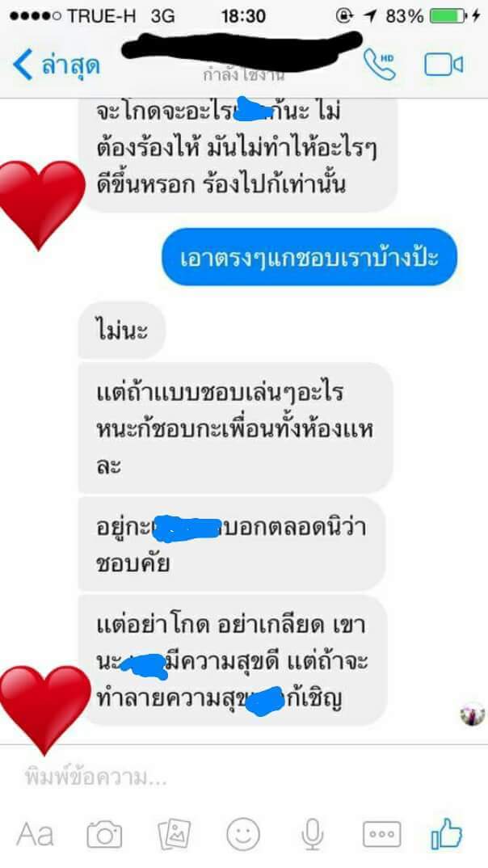
Task: Tap the contact avatar read receipt
Action: tap(473, 714)
